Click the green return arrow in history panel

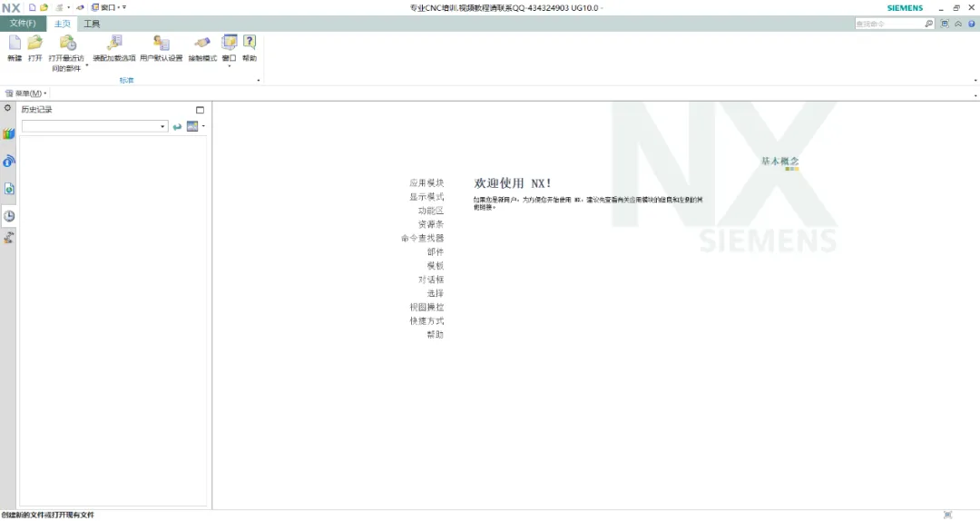pyautogui.click(x=178, y=126)
